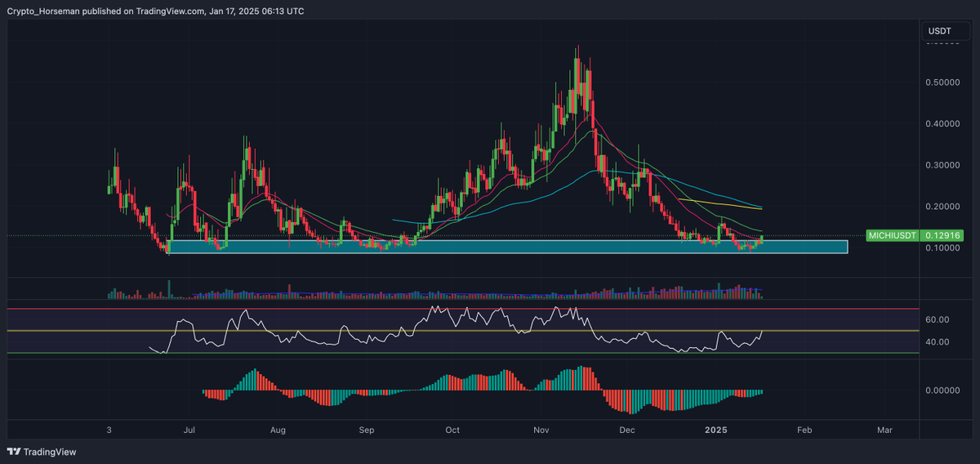
Task: Click the 0.00000 histogram scale value
Action: pyautogui.click(x=942, y=390)
